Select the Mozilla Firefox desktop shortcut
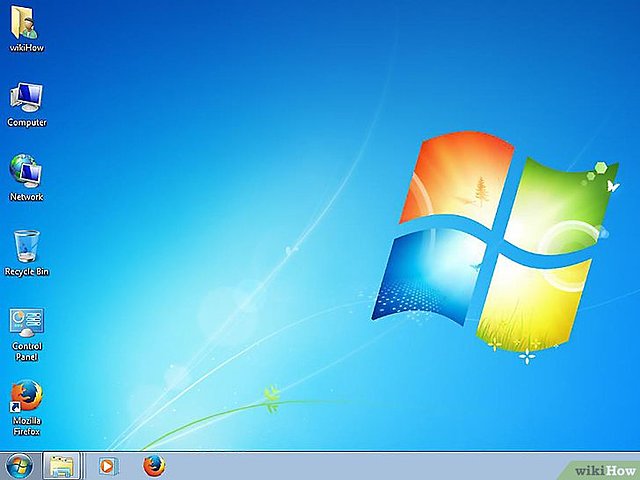Image resolution: width=640 pixels, height=480 pixels. coord(26,395)
